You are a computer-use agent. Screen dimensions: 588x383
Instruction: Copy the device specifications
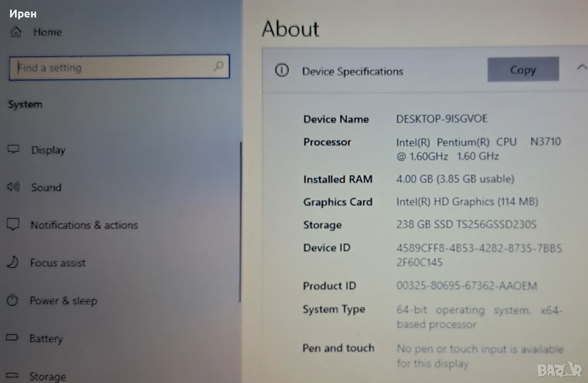(523, 69)
